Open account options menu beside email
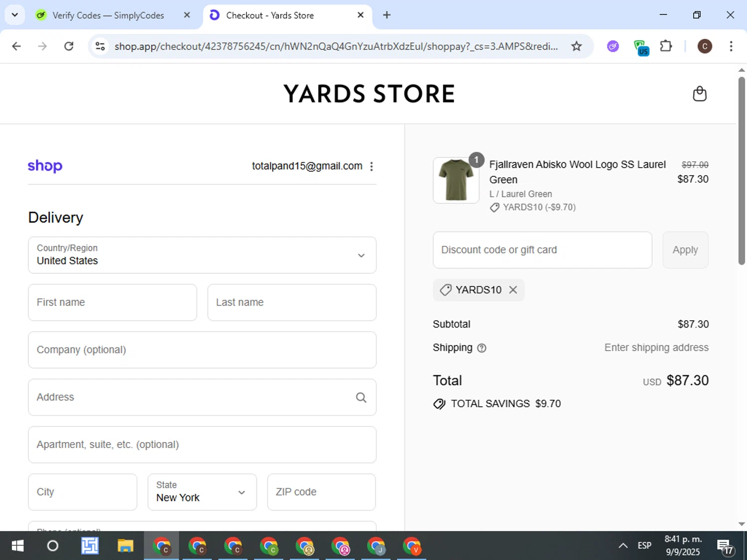Screen dimensions: 747x560 point(372,166)
